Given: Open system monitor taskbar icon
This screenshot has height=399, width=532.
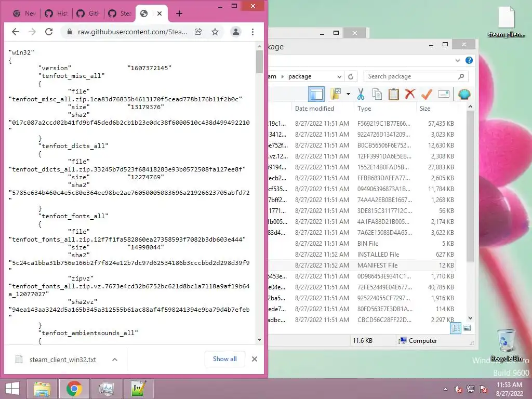Looking at the screenshot, I should pyautogui.click(x=106, y=389).
